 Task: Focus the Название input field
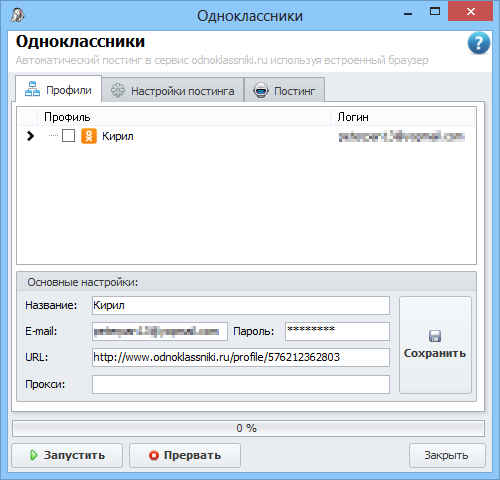tap(241, 305)
